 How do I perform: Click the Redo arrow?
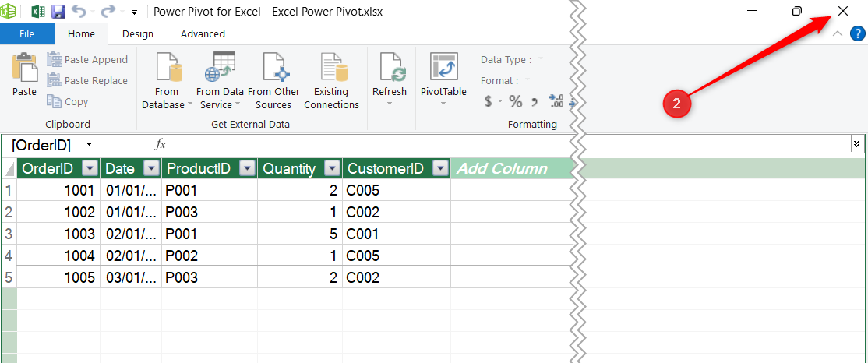(x=108, y=11)
